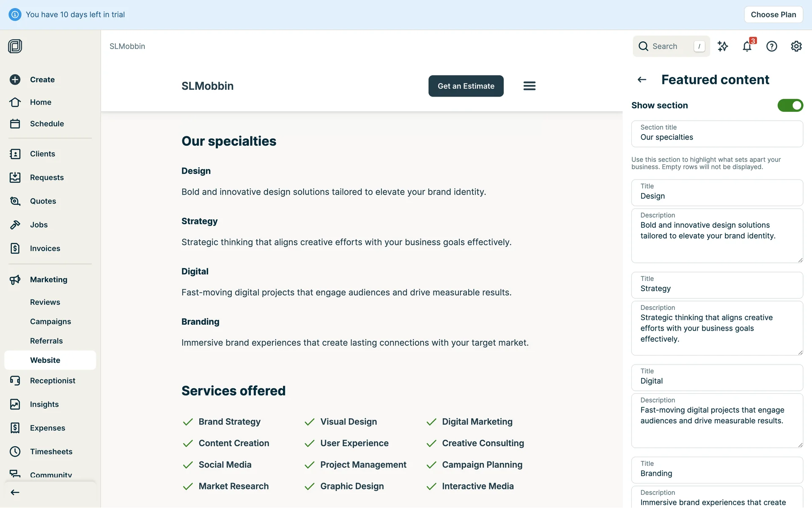812x508 pixels.
Task: Open Campaigns in Marketing submenu
Action: [50, 321]
